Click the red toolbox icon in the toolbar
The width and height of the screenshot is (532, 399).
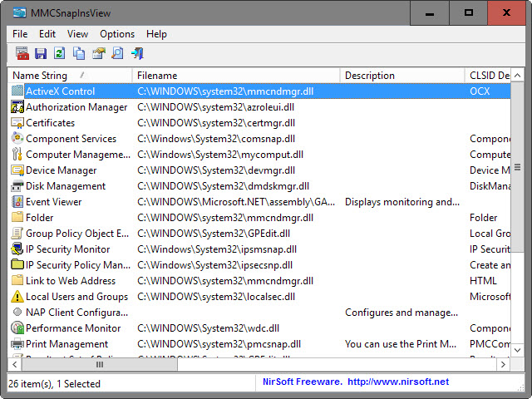[22, 53]
